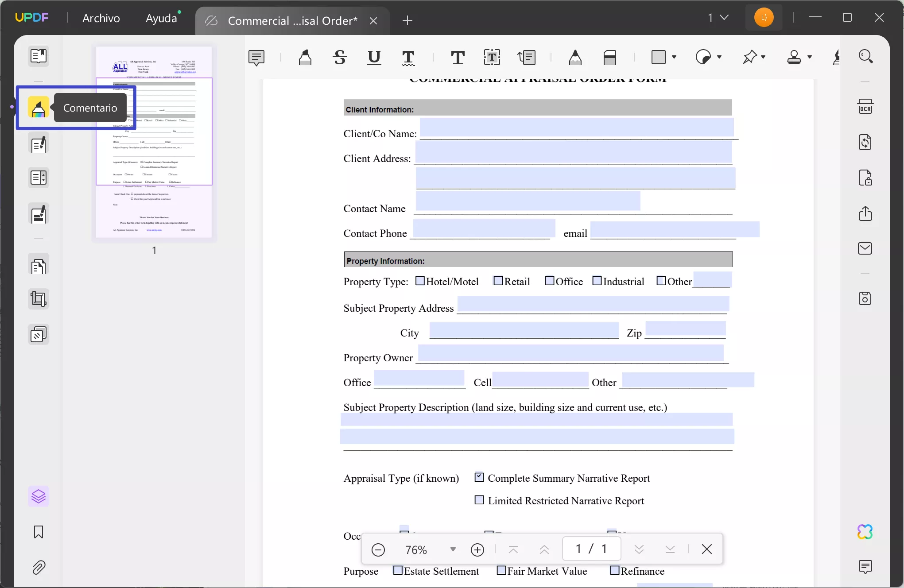This screenshot has height=588, width=904.
Task: Share the document via the share icon
Action: tap(865, 213)
